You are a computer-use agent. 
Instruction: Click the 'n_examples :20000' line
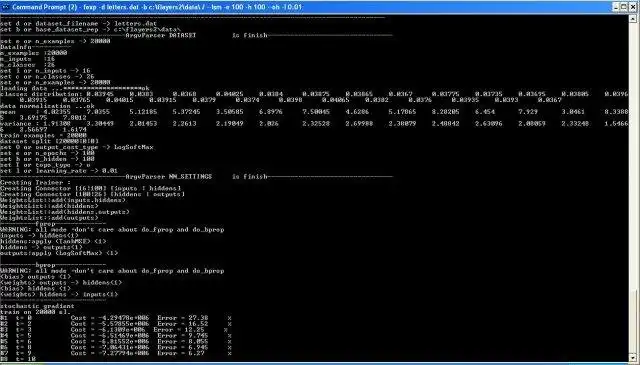coord(34,53)
